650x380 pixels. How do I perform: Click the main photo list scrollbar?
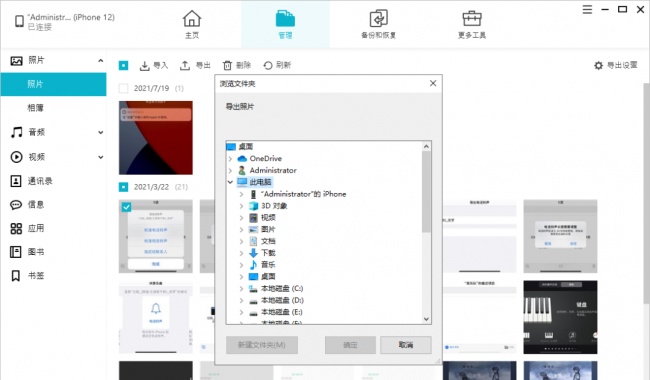[x=646, y=195]
